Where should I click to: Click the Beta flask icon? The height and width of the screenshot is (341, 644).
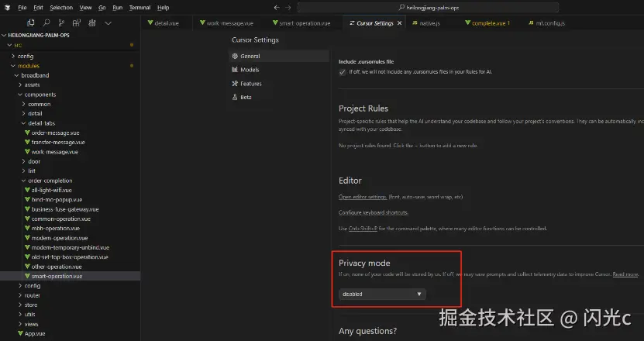235,97
